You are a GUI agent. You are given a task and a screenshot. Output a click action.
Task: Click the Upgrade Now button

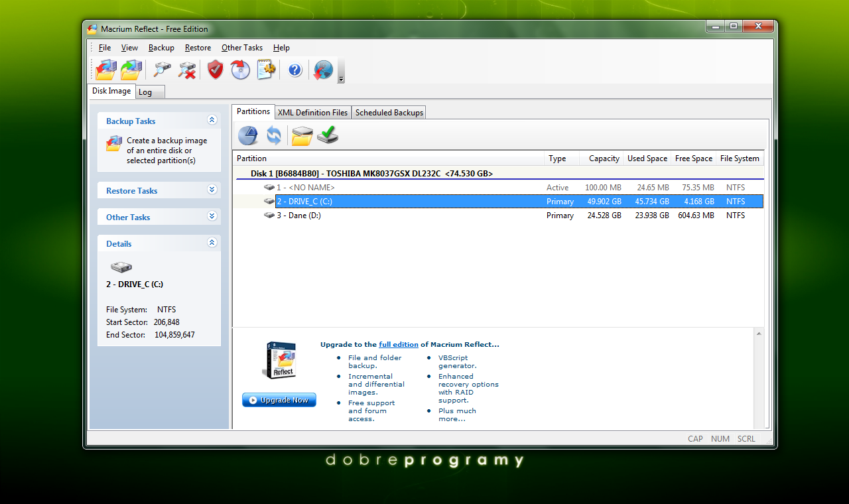(x=279, y=400)
